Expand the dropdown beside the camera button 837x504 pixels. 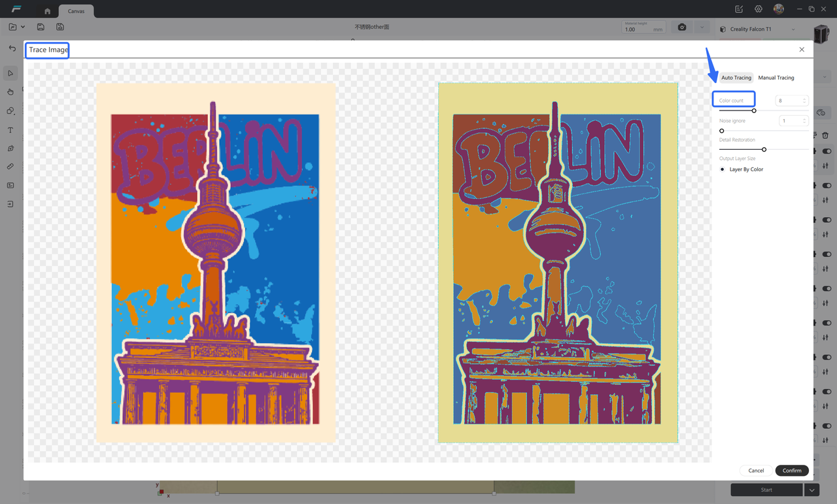702,27
